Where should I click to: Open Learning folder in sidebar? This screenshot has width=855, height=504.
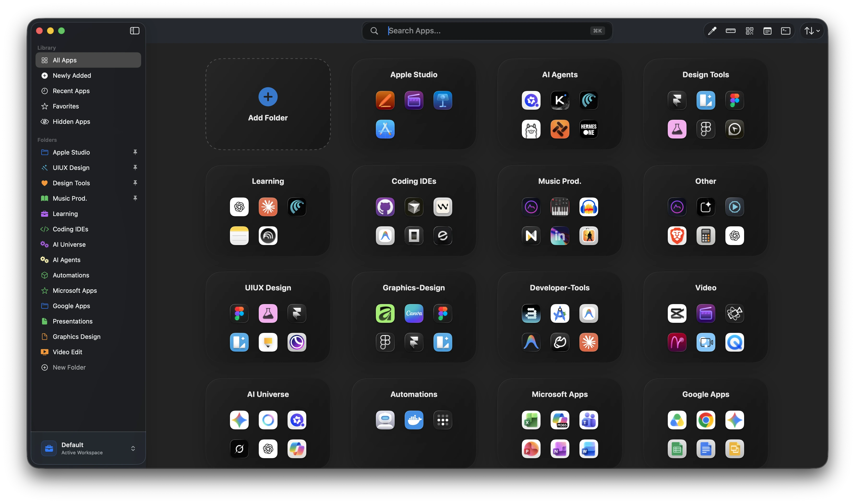[88, 214]
